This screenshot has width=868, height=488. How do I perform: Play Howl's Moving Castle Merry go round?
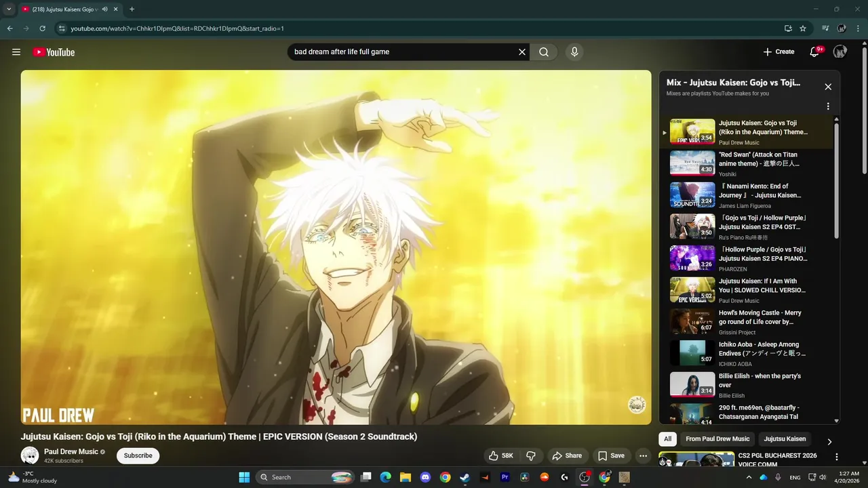746,322
